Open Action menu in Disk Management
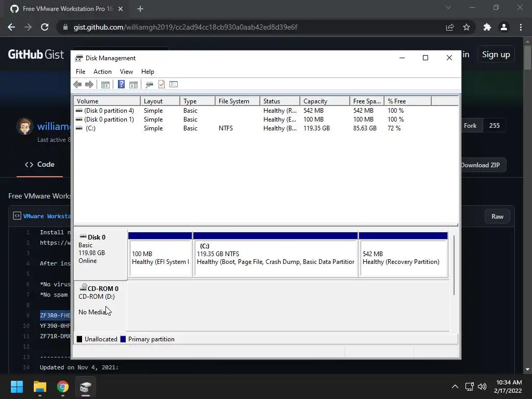The height and width of the screenshot is (399, 532). coord(102,72)
